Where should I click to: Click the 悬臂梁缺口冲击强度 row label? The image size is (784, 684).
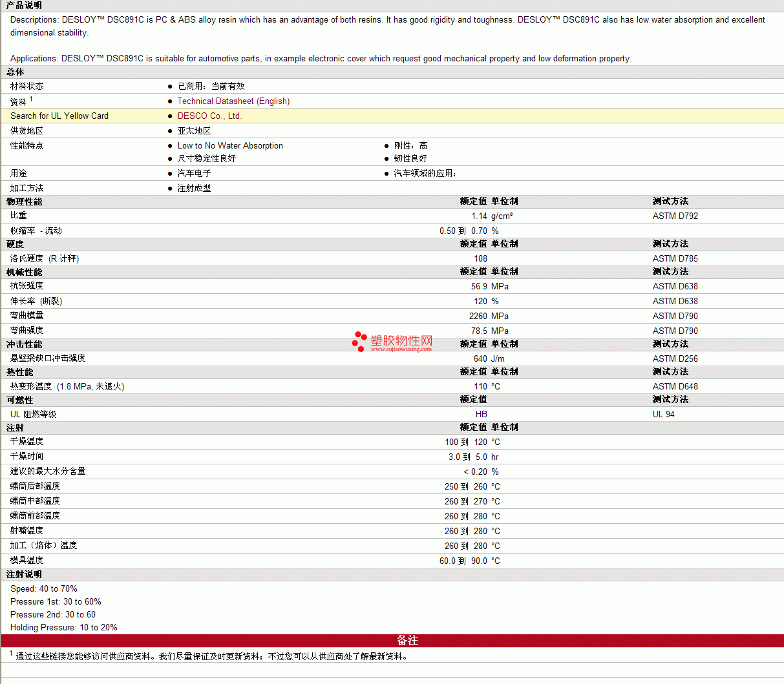(48, 358)
